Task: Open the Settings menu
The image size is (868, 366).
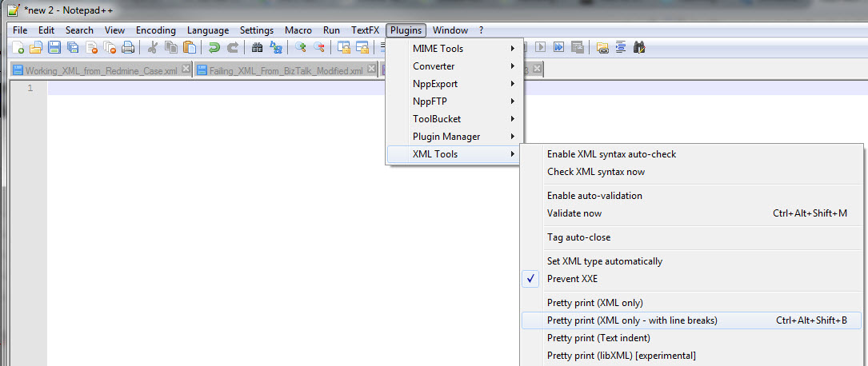Action: [x=257, y=30]
